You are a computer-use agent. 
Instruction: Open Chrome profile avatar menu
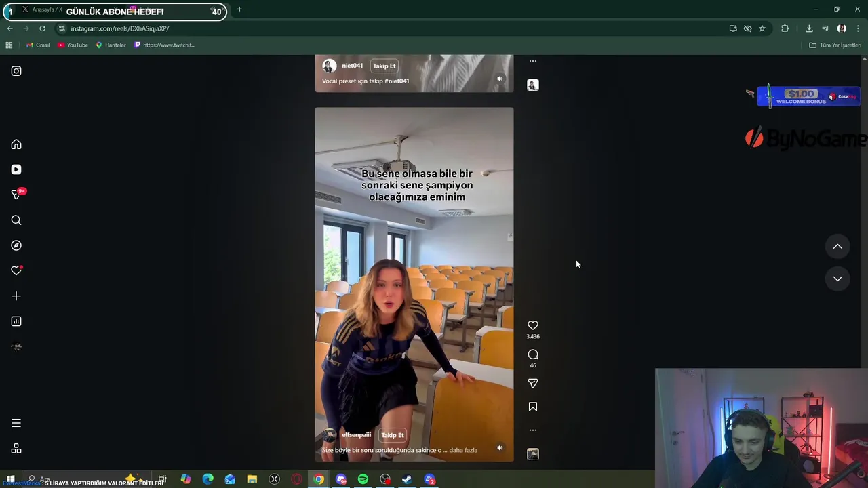click(x=842, y=28)
